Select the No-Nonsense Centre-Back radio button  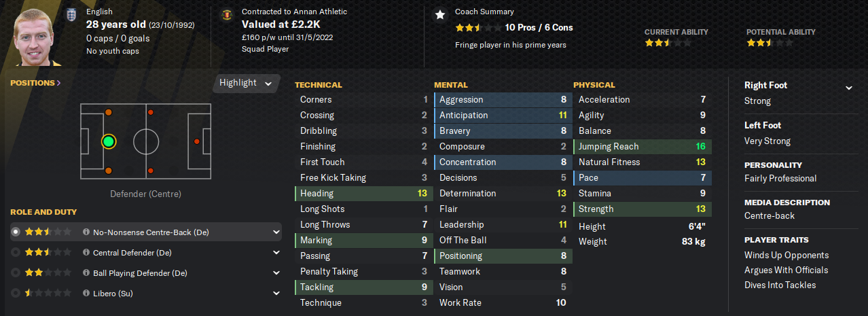(16, 232)
